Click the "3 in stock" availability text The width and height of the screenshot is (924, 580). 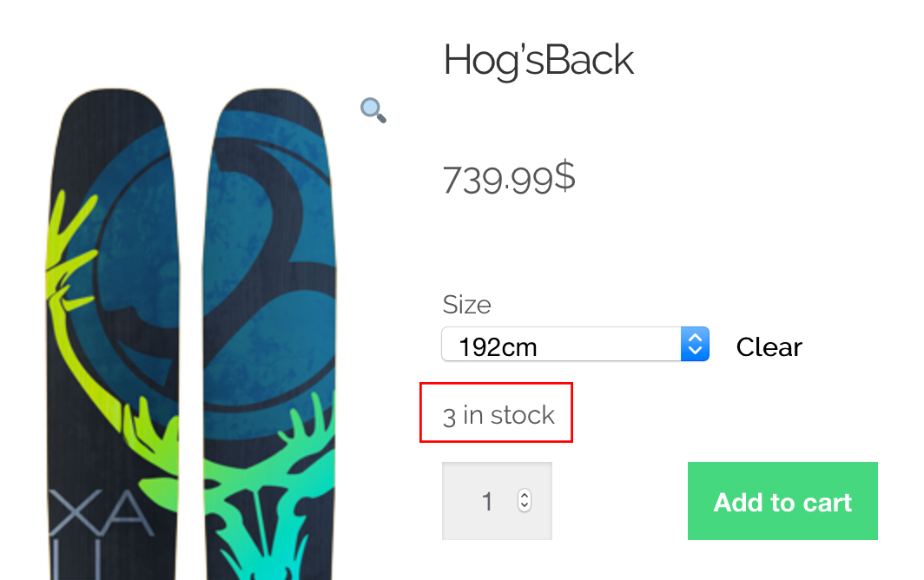(498, 415)
